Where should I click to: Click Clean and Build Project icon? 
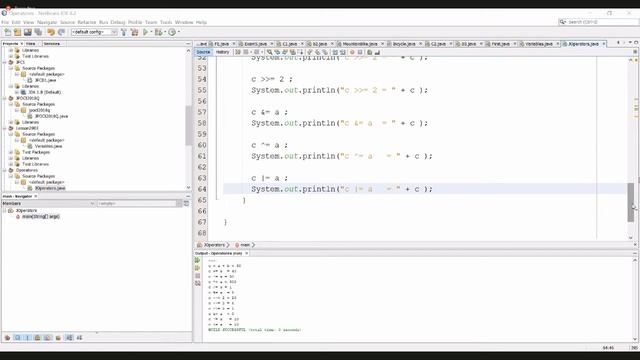coord(134,32)
